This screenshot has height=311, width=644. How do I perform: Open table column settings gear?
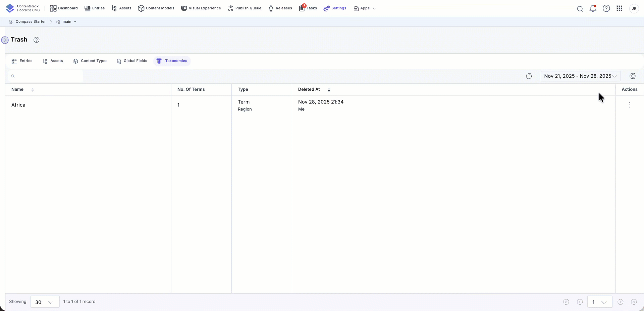tap(633, 76)
